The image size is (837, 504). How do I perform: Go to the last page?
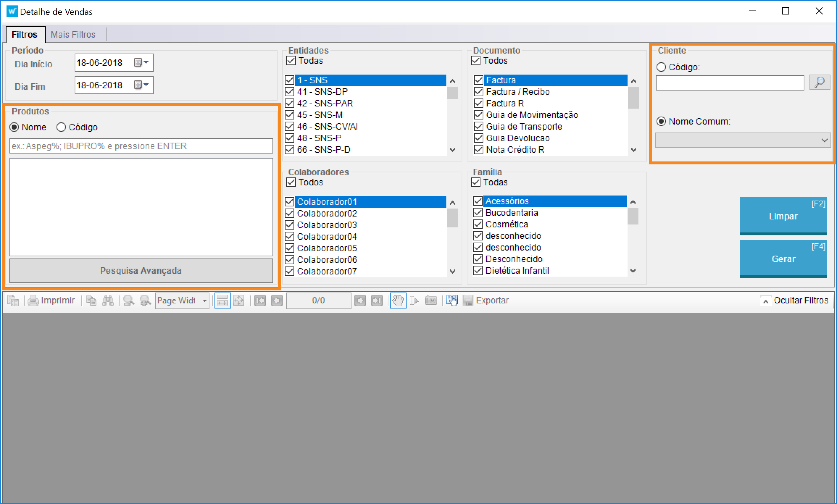(377, 301)
